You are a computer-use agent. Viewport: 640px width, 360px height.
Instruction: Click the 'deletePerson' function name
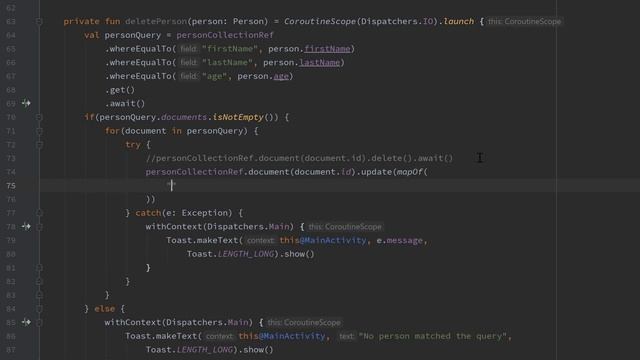click(x=156, y=21)
